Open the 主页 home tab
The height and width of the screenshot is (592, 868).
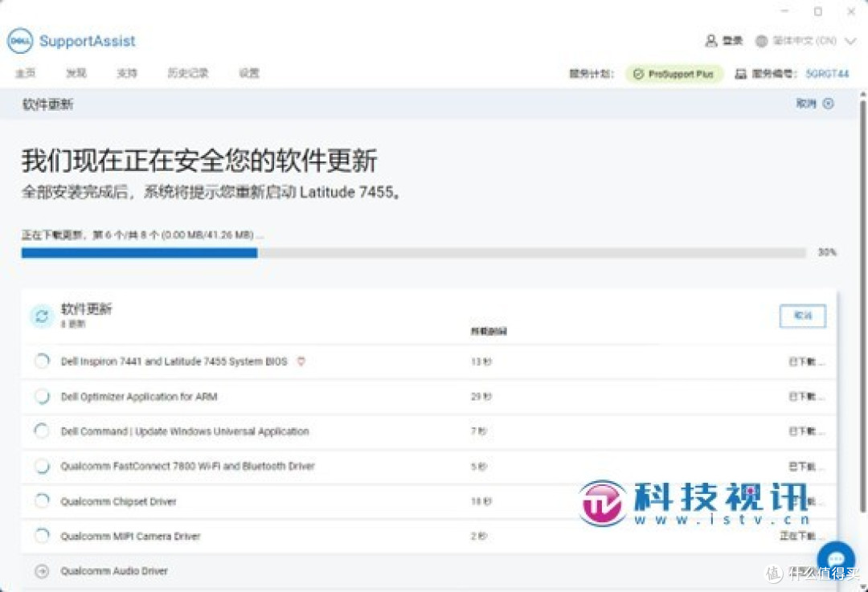(x=25, y=73)
